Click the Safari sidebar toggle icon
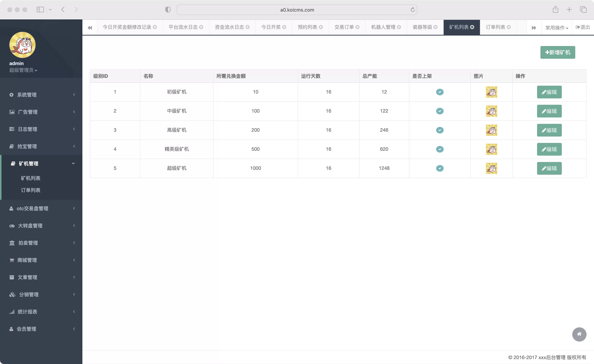Image resolution: width=594 pixels, height=364 pixels. tap(40, 10)
